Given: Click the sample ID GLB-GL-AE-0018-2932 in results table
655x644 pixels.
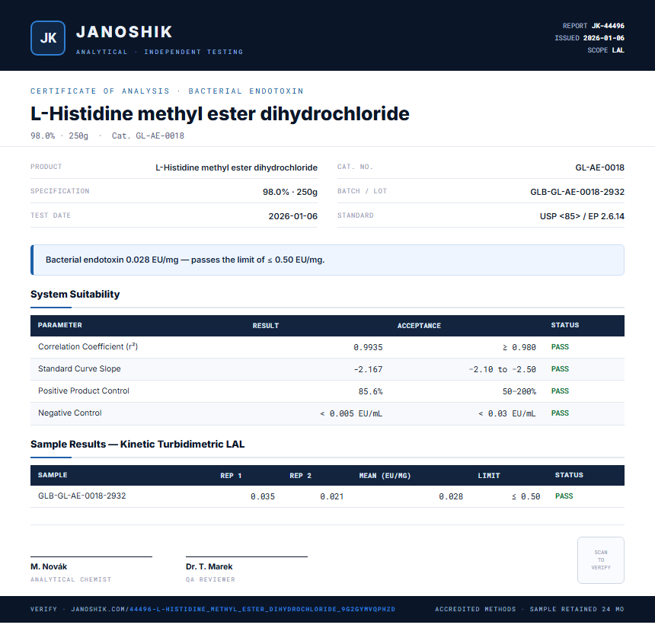Looking at the screenshot, I should point(82,496).
